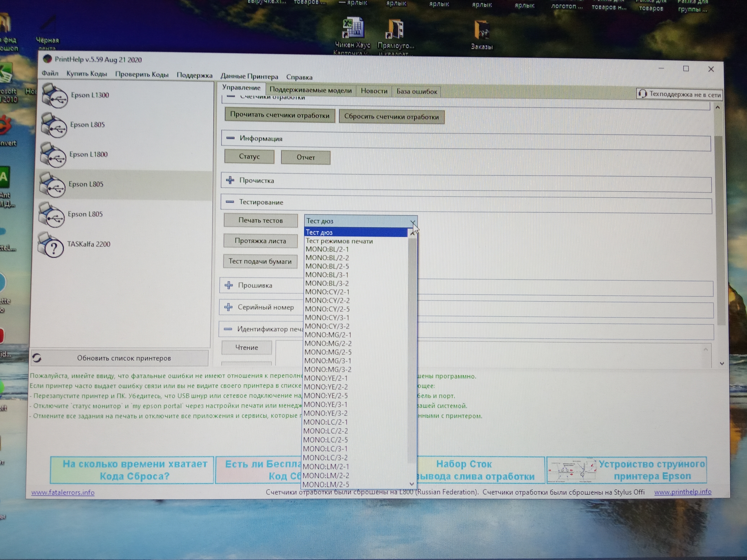
Task: Click the highlighted Epson L805 printer icon
Action: pyautogui.click(x=52, y=185)
